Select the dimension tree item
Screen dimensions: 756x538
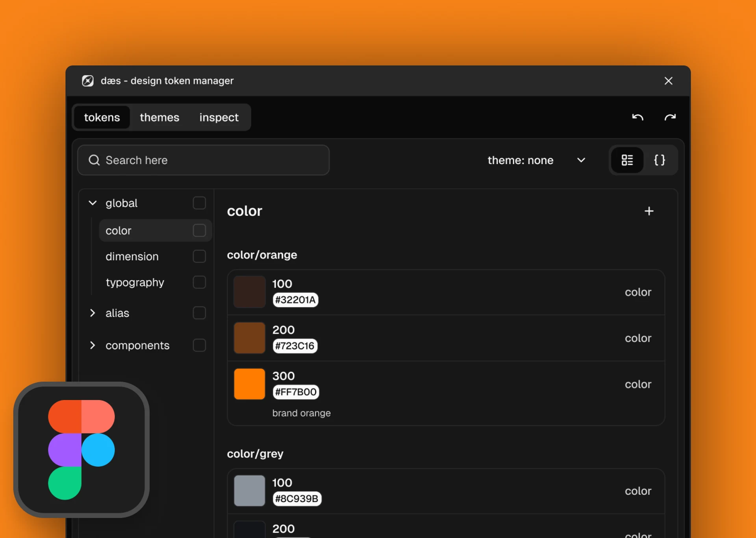coord(132,256)
